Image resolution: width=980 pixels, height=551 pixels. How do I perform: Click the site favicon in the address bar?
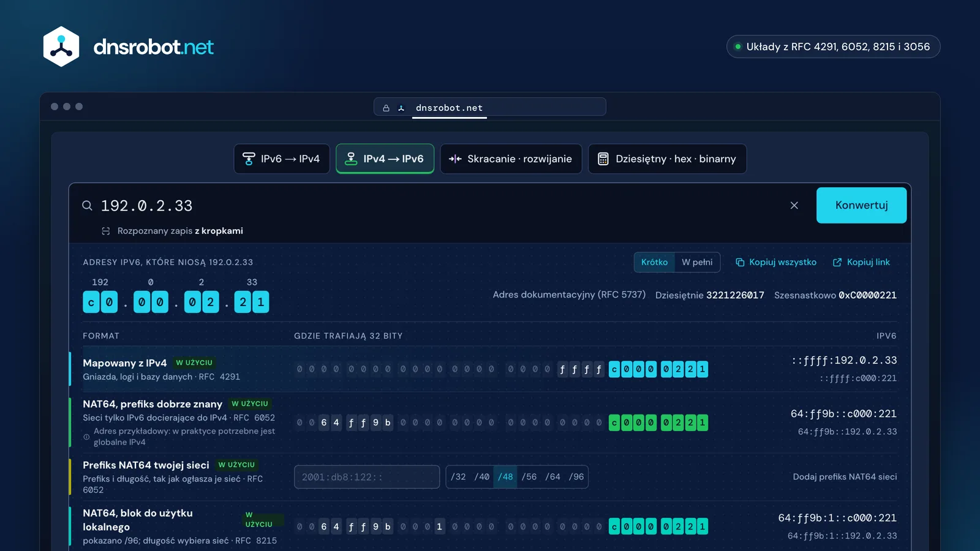401,108
